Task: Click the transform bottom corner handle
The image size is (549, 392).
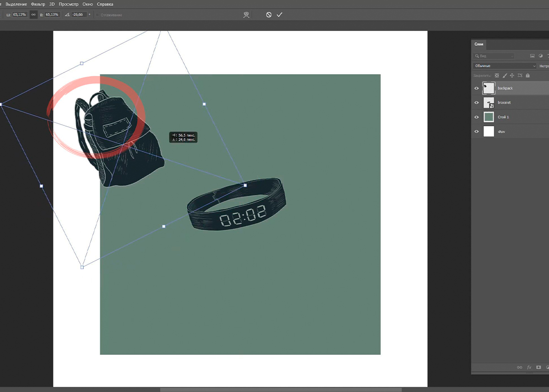Action: pyautogui.click(x=82, y=267)
